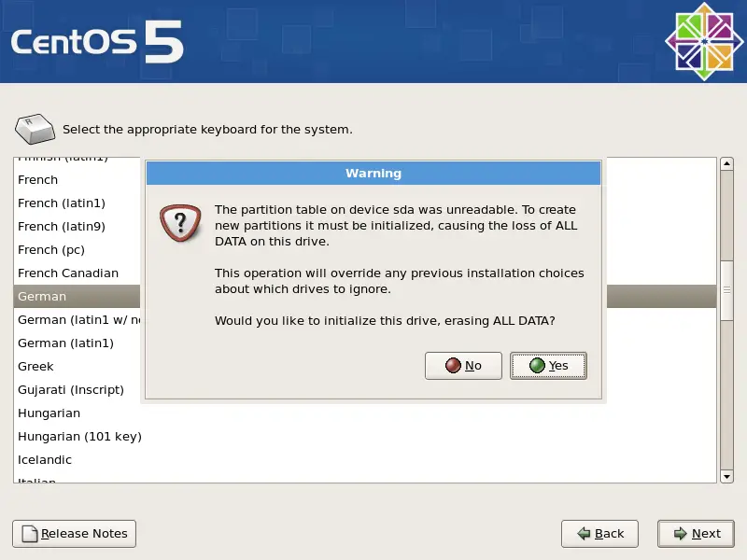
Task: Click the Yes button to initialize drive
Action: click(x=548, y=366)
